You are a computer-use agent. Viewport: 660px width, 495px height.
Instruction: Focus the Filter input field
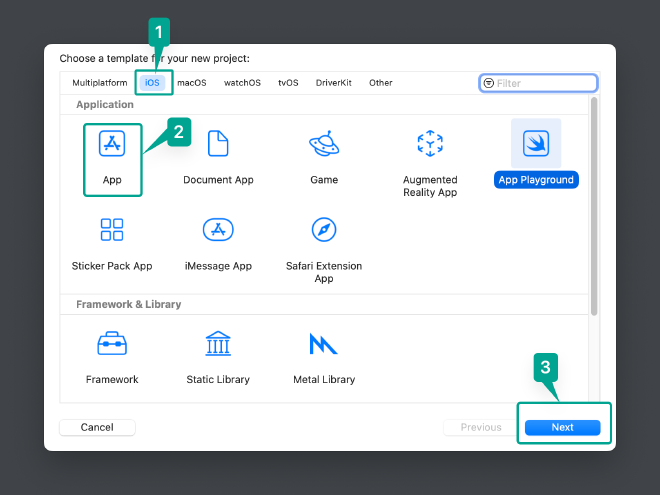pos(538,83)
